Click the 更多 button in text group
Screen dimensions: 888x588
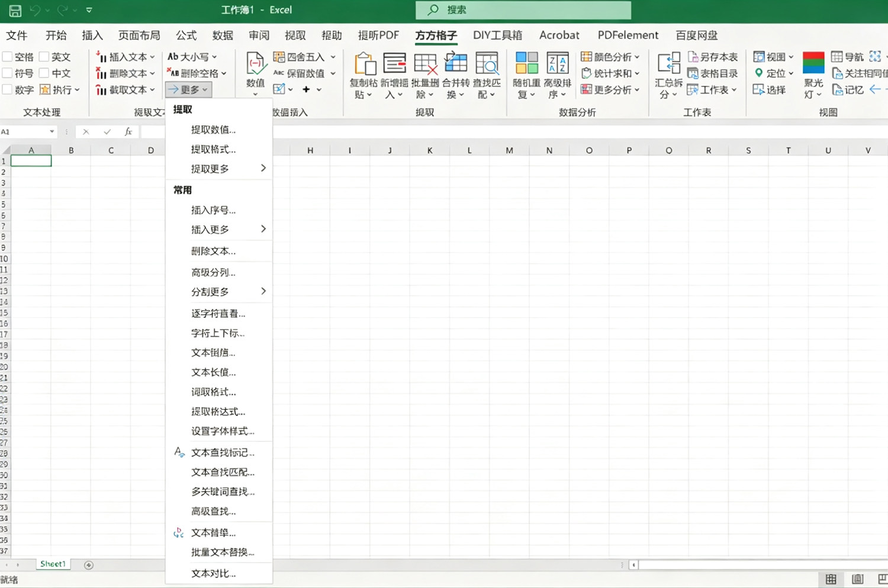coord(188,90)
